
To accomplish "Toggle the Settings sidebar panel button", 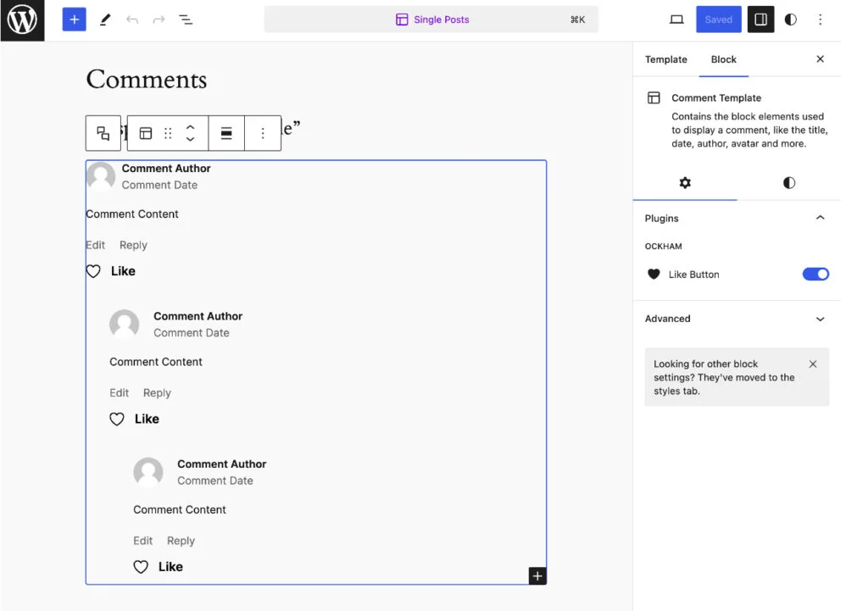I will click(760, 19).
